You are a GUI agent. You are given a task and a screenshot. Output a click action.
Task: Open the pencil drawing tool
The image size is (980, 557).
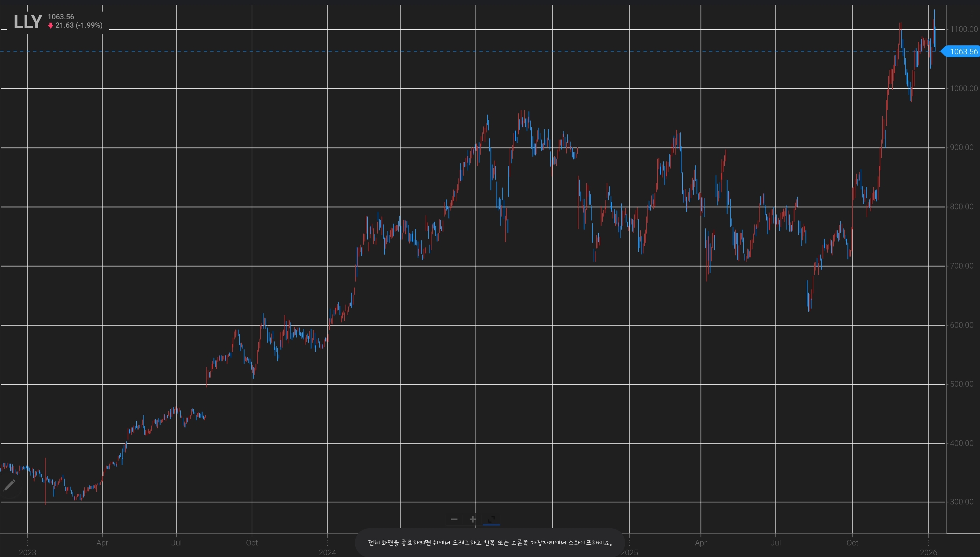(x=9, y=485)
